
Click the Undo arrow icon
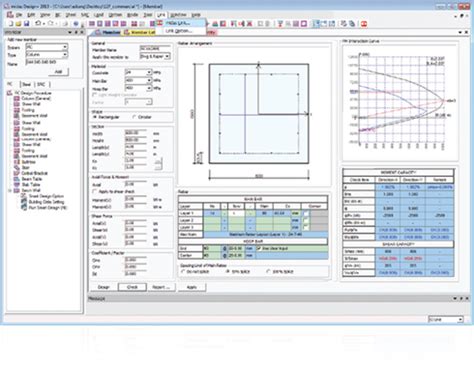[38, 24]
